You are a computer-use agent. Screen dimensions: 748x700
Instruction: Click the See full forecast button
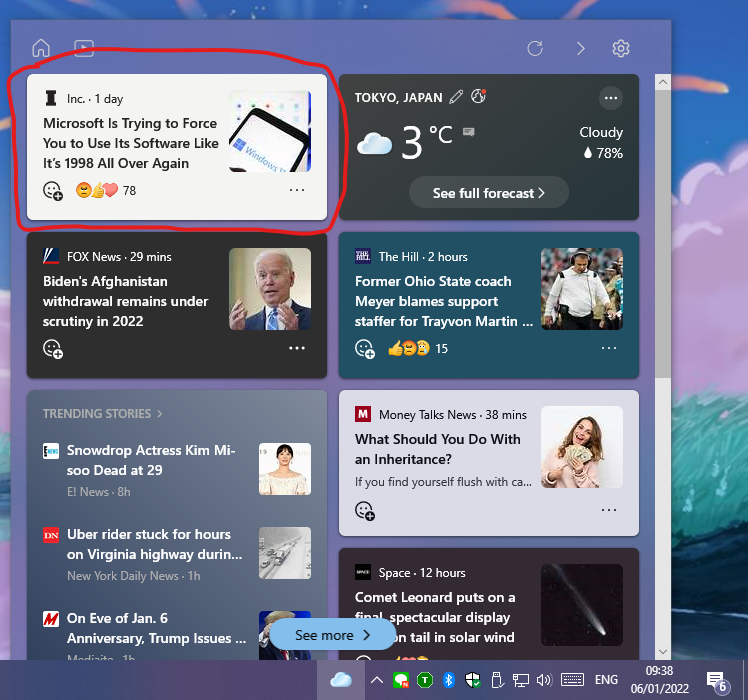point(488,193)
